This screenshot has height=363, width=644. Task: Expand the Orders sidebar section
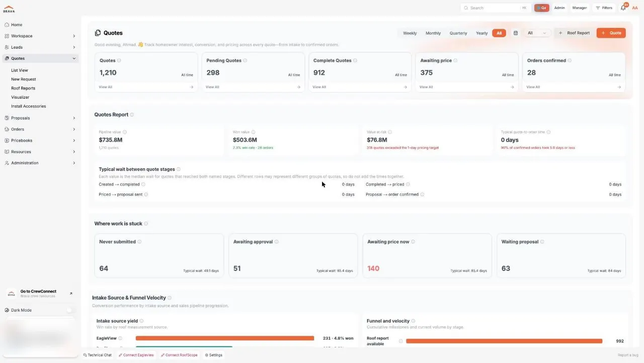[x=74, y=129]
